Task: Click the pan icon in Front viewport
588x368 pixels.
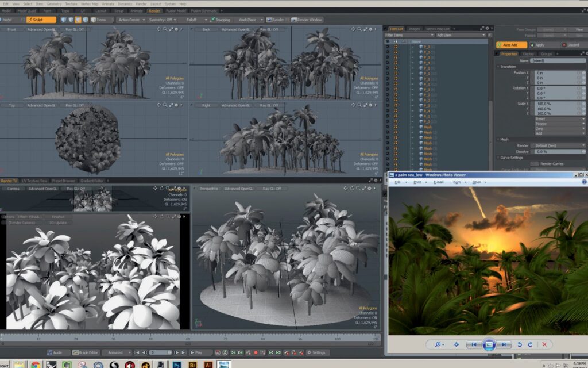Action: (159, 29)
